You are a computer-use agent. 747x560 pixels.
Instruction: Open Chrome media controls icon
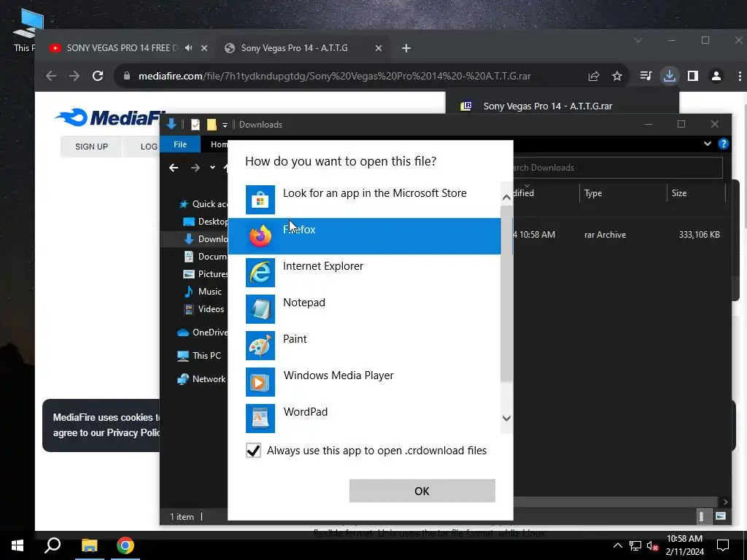(x=646, y=76)
